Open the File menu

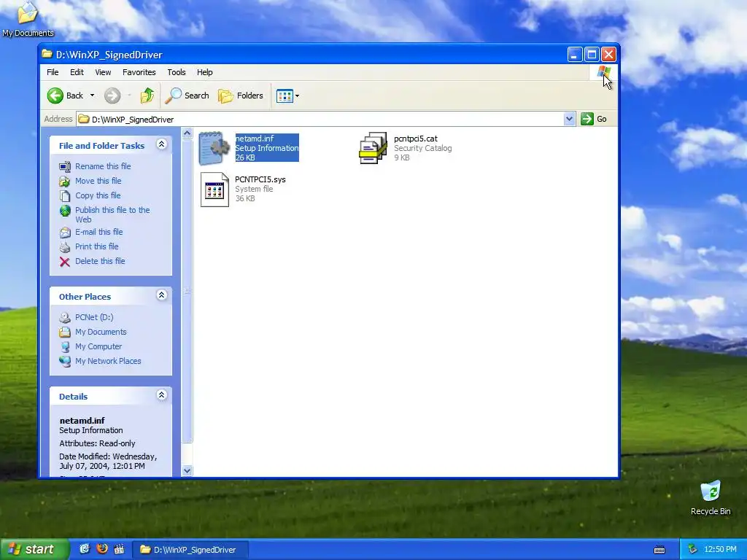coord(53,72)
